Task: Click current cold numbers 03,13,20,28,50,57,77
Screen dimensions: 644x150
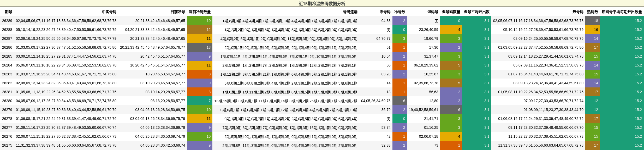Action: 168,101
